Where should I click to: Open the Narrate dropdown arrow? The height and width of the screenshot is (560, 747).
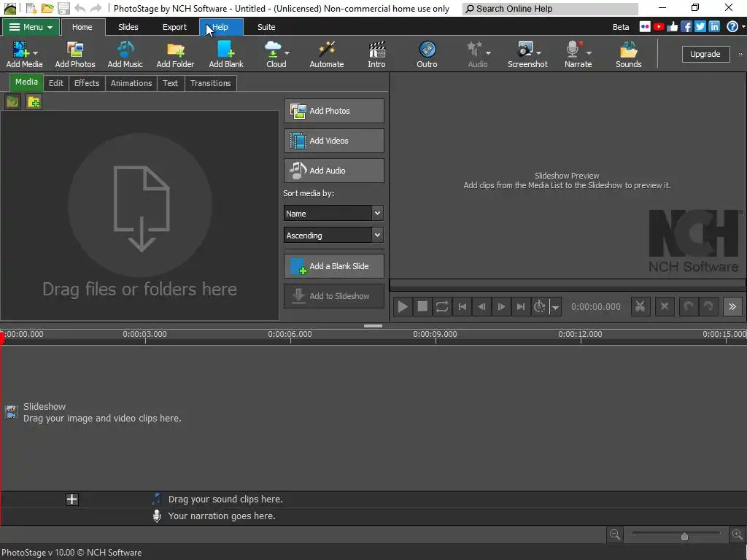(589, 53)
